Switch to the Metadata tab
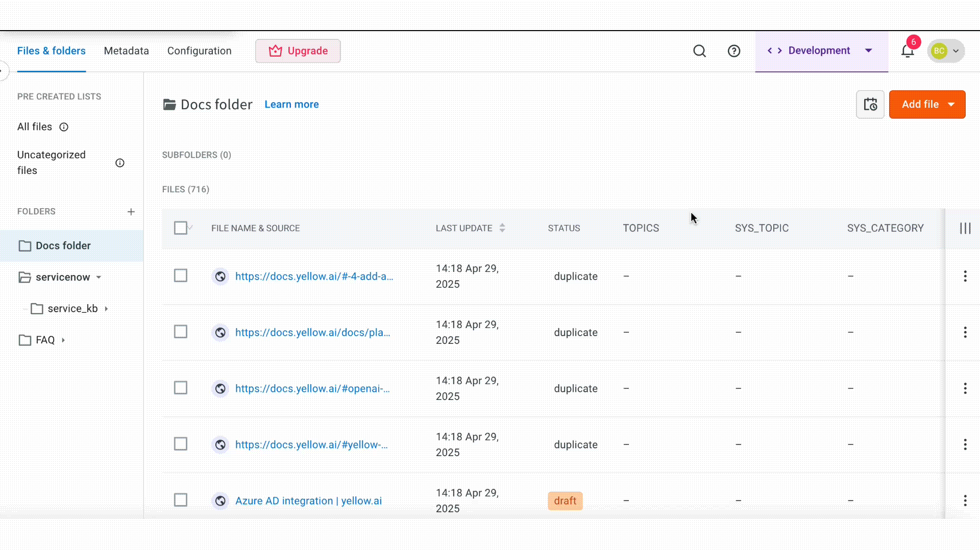 [x=126, y=51]
